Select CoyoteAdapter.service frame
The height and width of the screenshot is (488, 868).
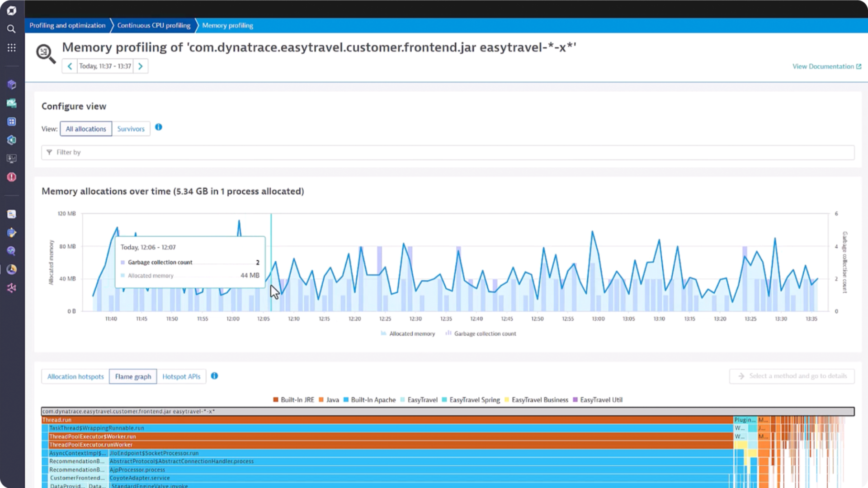coord(419,478)
